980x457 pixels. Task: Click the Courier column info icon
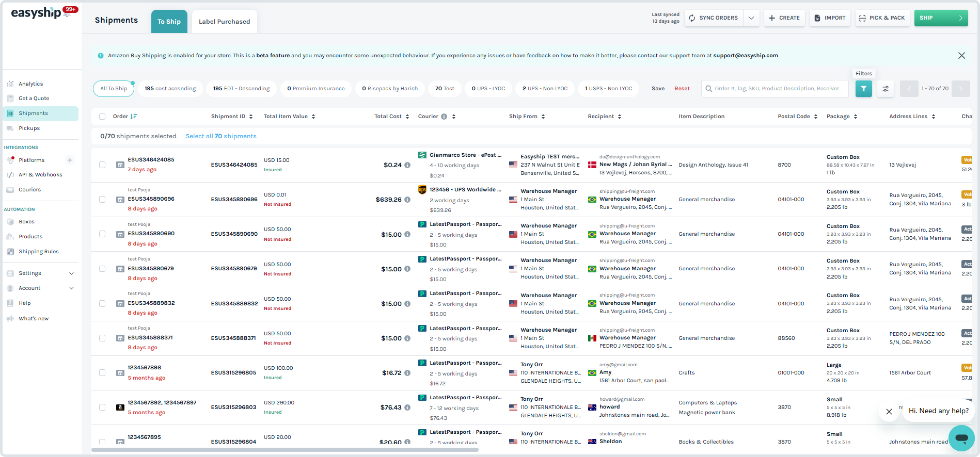444,117
